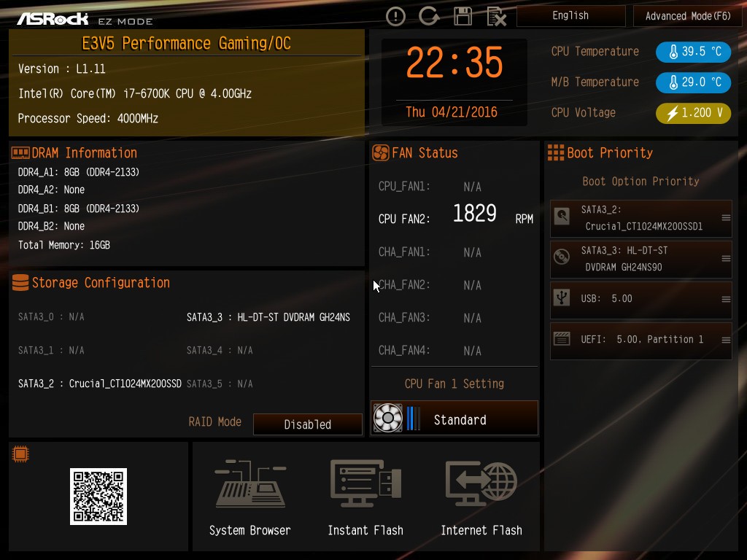Click the Version : L1.11 text
Screen dimensions: 747x560
point(61,69)
